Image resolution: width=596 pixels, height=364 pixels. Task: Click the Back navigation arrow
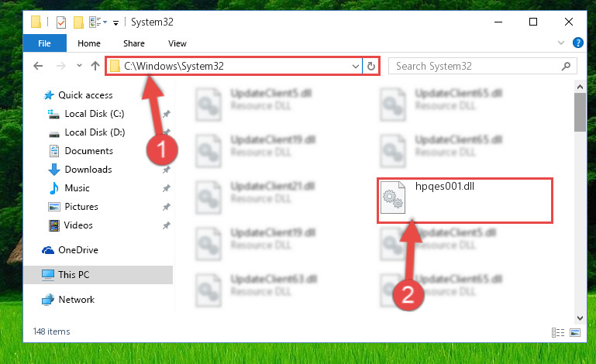(38, 66)
